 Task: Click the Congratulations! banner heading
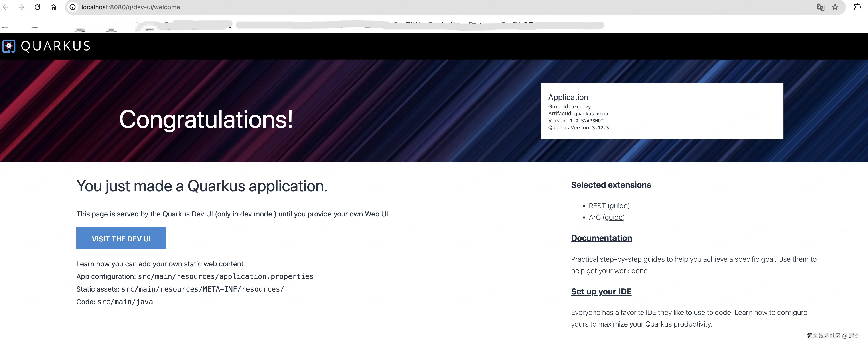206,119
